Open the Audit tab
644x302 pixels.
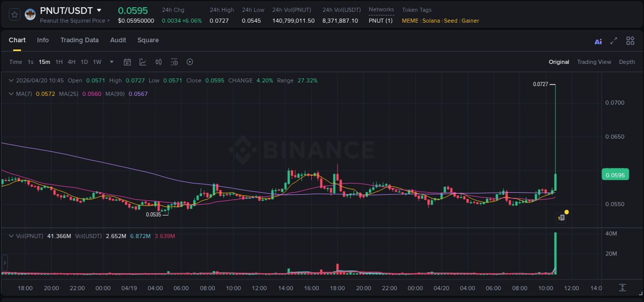[118, 40]
